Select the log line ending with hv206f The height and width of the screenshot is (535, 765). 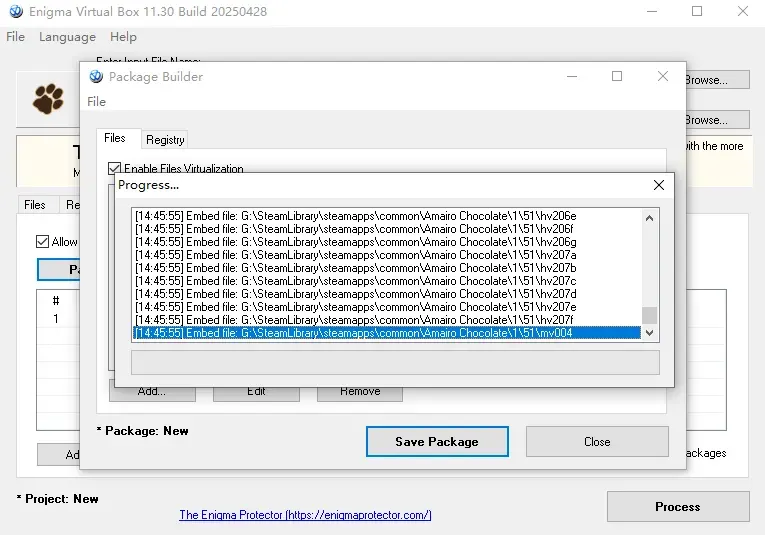click(386, 229)
